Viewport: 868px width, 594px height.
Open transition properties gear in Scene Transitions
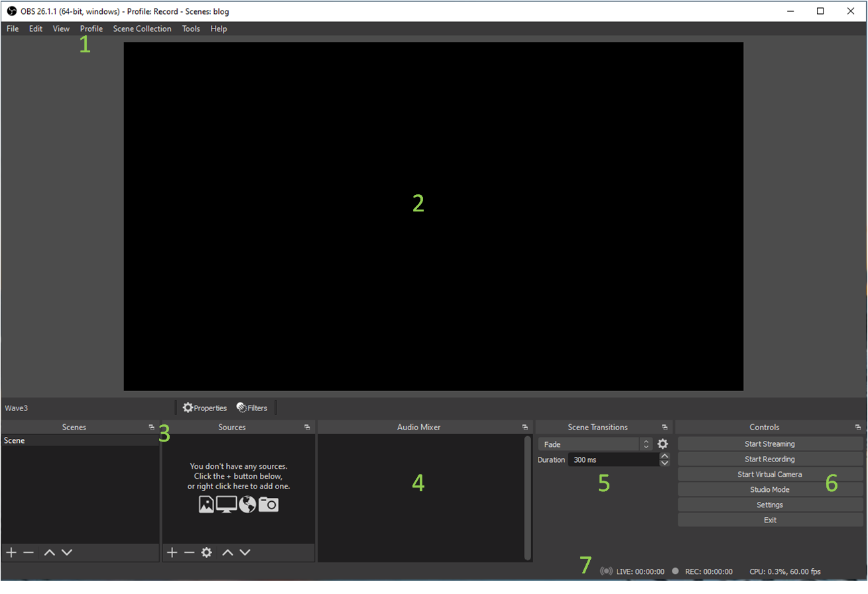662,444
